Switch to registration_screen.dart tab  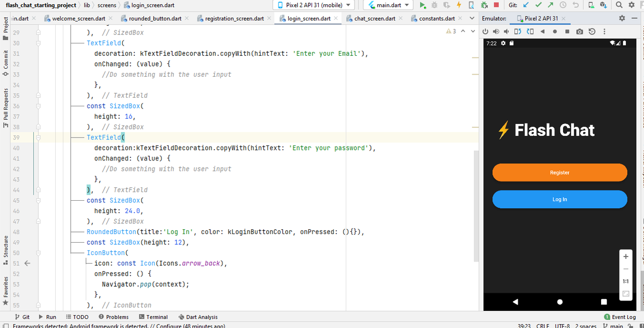235,18
